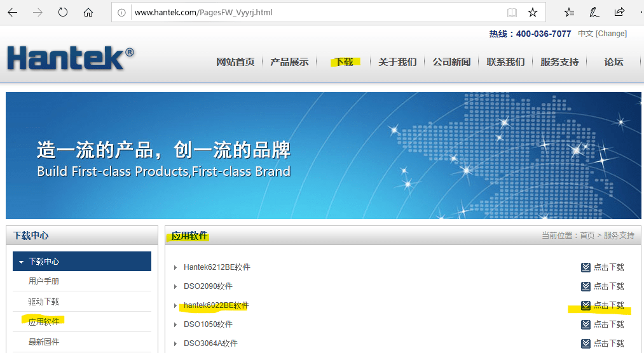
Task: Click 服务支持 in the breadcrumb
Action: click(619, 236)
